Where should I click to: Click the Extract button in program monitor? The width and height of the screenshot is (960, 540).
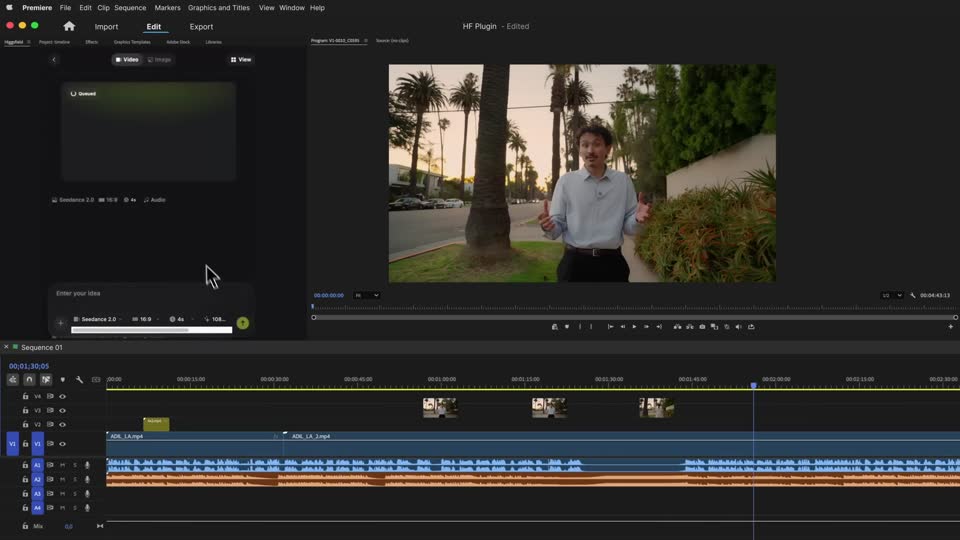tap(689, 327)
